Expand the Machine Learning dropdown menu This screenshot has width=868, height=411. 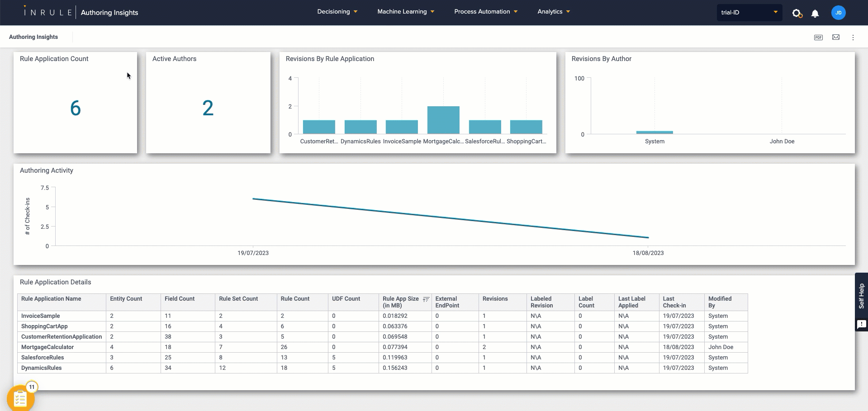point(406,12)
